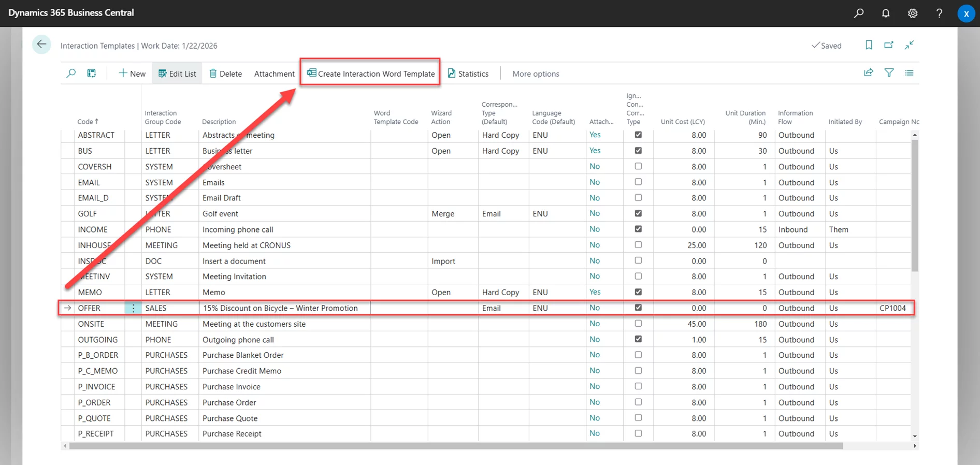Expand More options menu
Viewport: 980px width, 465px height.
click(x=536, y=74)
